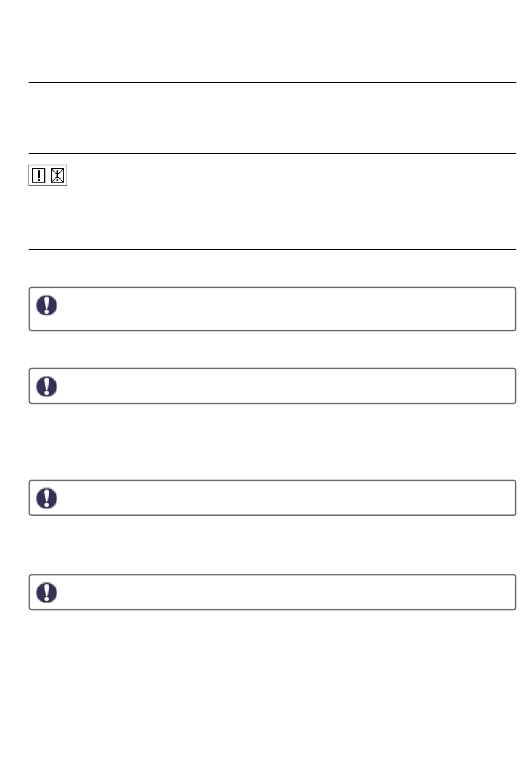This screenshot has width=532, height=762.
Task: Click the square boxed exclamation mark symbol
Action: pos(38,176)
